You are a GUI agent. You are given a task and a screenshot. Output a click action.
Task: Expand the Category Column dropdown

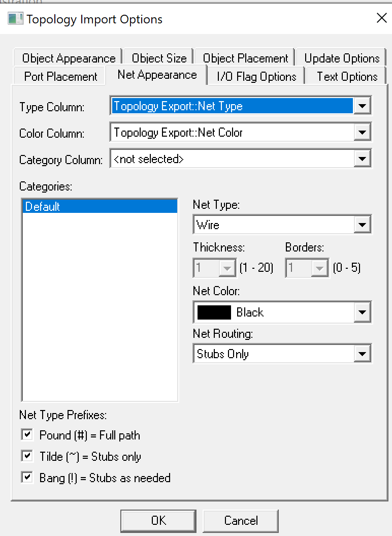click(x=362, y=159)
